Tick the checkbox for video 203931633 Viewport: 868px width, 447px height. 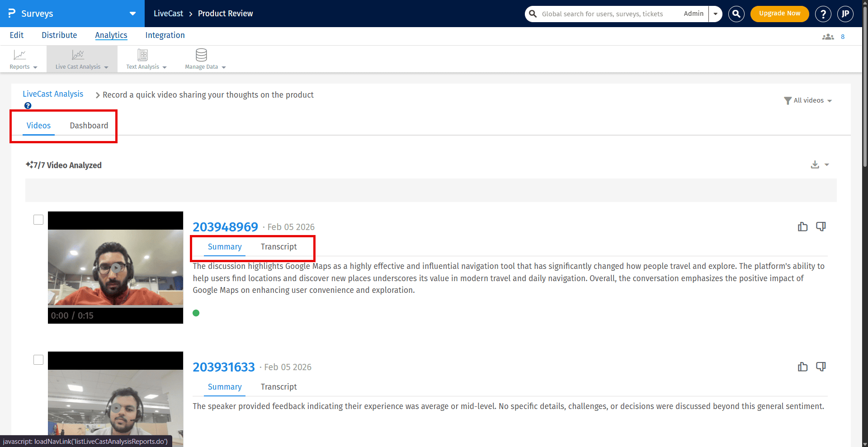pyautogui.click(x=38, y=360)
